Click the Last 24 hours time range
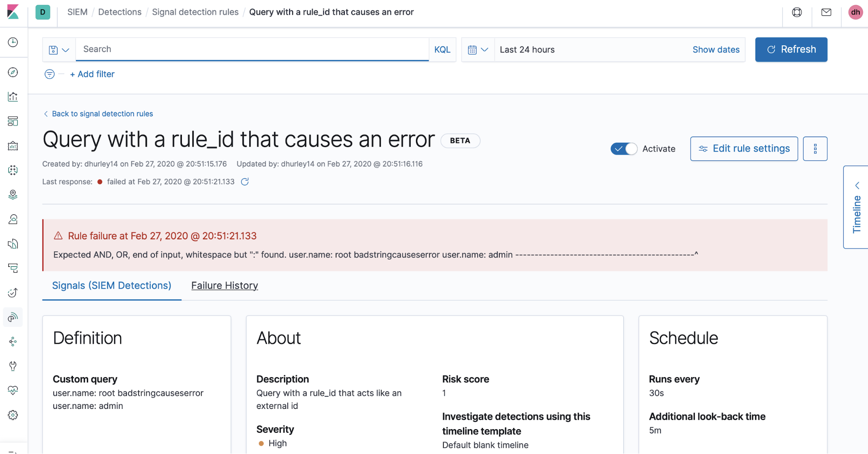This screenshot has height=454, width=868. 527,49
